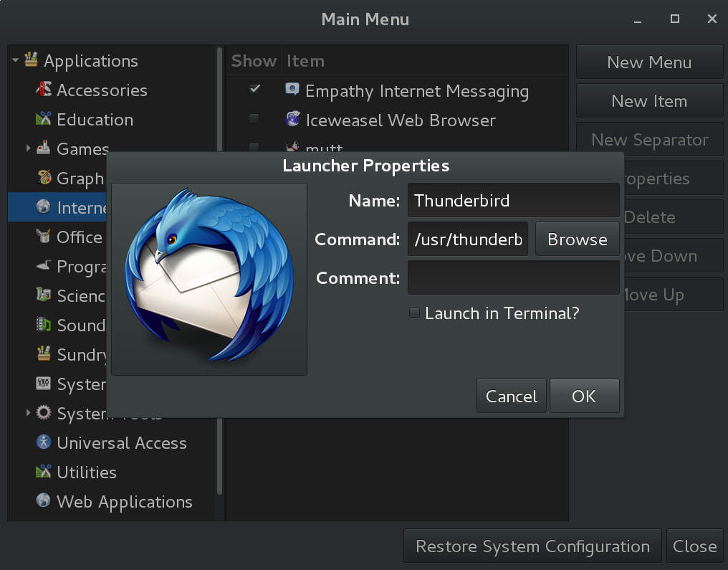The image size is (728, 570).
Task: Confirm Launcher Properties with OK
Action: pyautogui.click(x=584, y=396)
